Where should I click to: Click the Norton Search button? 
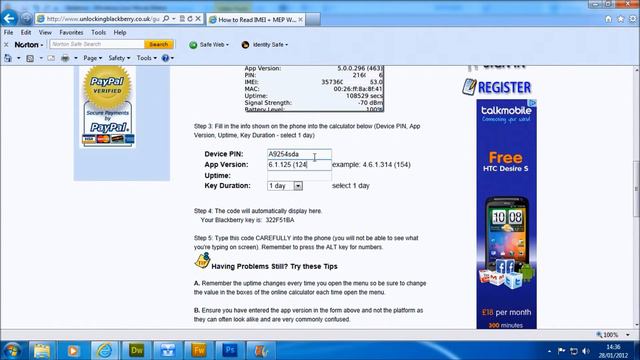159,44
